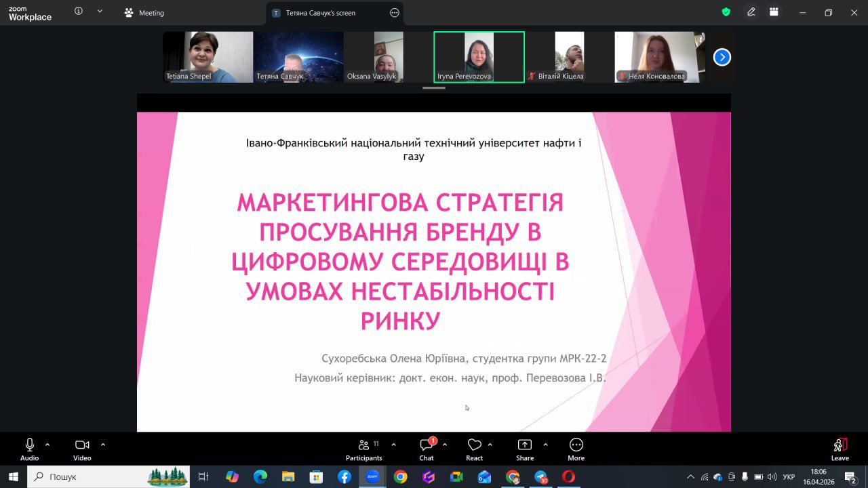Click the Share screen icon
The height and width of the screenshot is (488, 868).
[525, 449]
